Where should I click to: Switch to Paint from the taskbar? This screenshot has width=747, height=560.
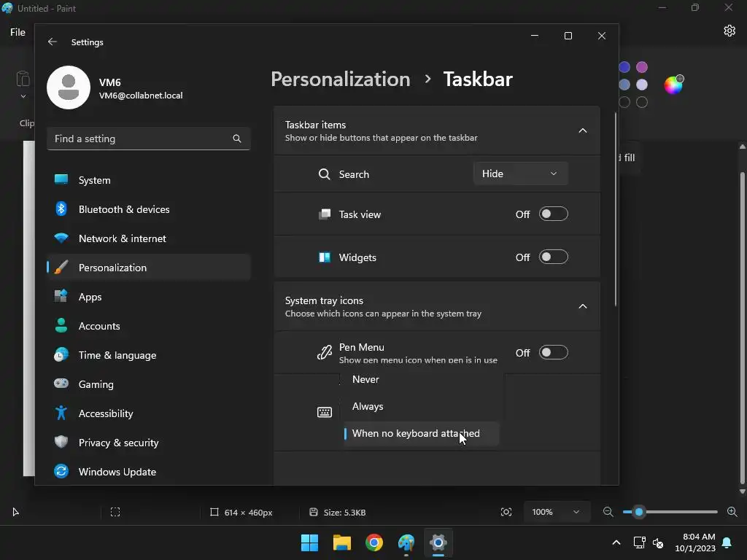(406, 542)
